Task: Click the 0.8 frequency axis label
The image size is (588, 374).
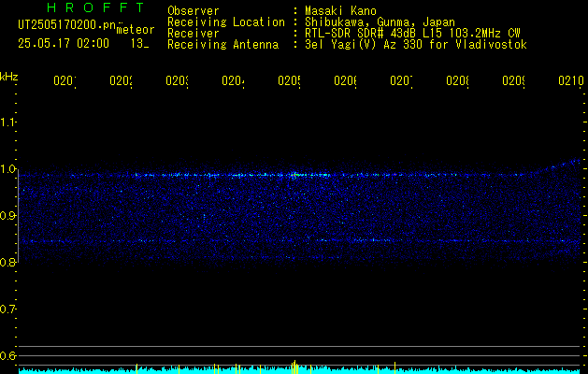Action: click(x=7, y=262)
